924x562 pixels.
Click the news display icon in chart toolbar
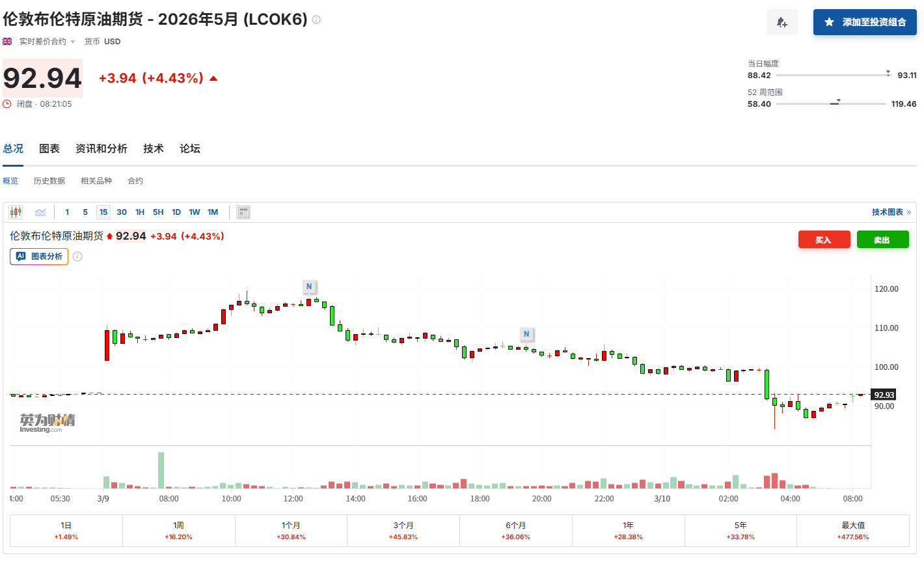243,212
